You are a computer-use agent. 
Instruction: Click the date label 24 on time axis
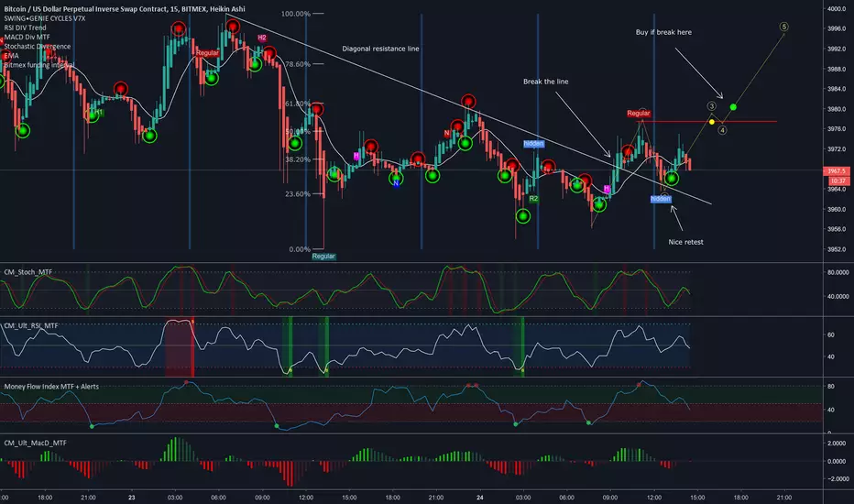tap(480, 498)
